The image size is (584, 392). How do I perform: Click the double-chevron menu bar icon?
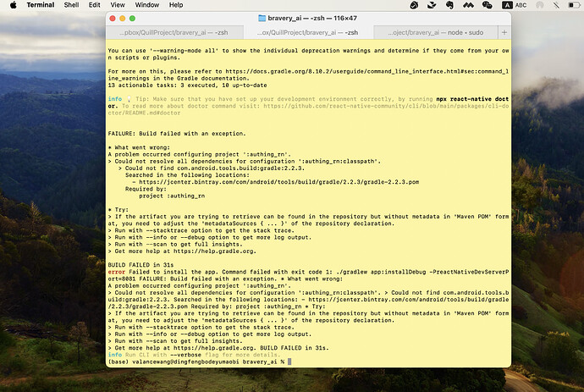coord(468,5)
